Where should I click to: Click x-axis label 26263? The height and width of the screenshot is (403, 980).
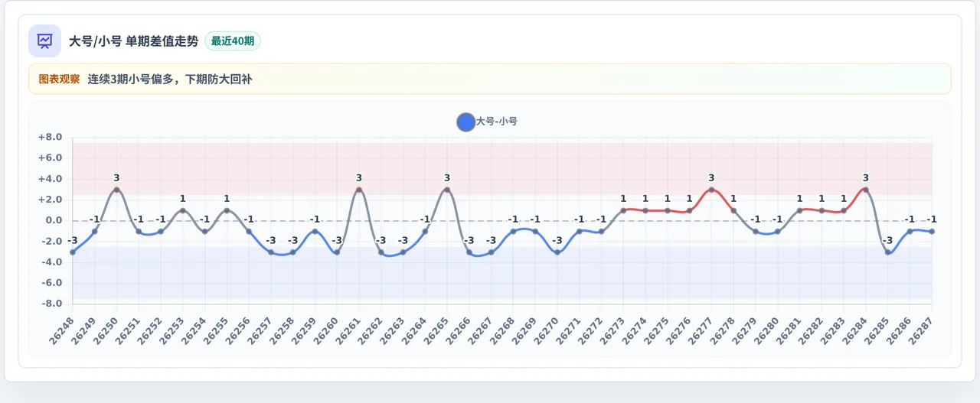(394, 330)
